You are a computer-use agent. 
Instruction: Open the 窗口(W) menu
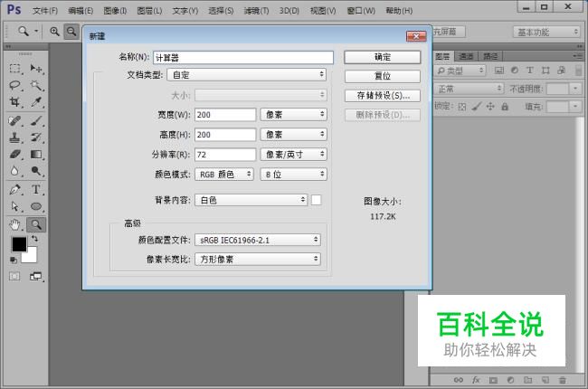coord(361,11)
